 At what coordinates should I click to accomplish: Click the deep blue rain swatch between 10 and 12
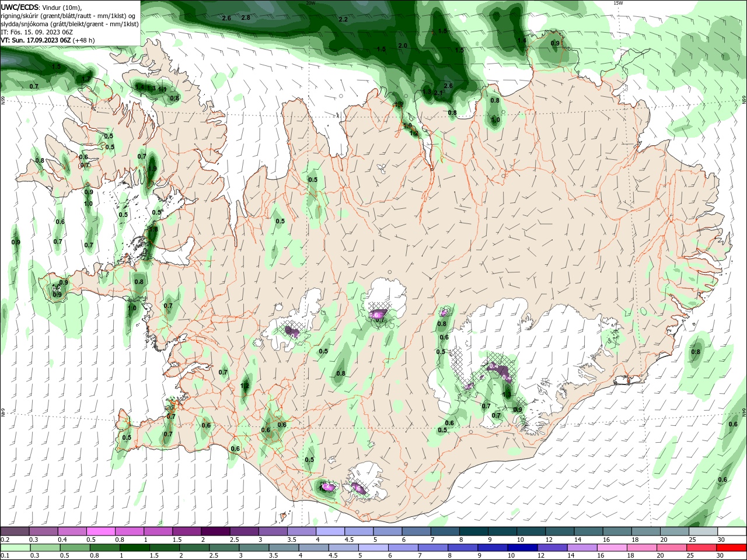tap(521, 548)
